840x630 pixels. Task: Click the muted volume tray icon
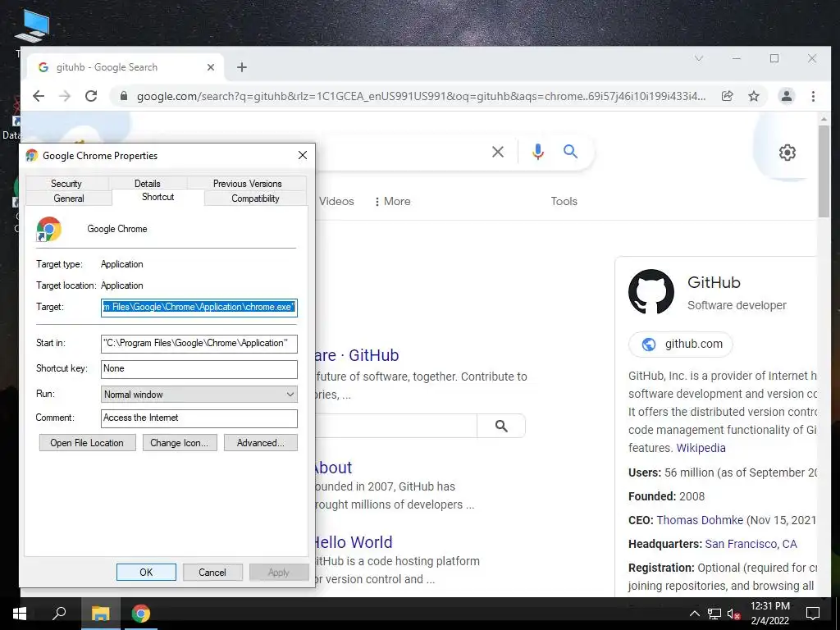(734, 614)
